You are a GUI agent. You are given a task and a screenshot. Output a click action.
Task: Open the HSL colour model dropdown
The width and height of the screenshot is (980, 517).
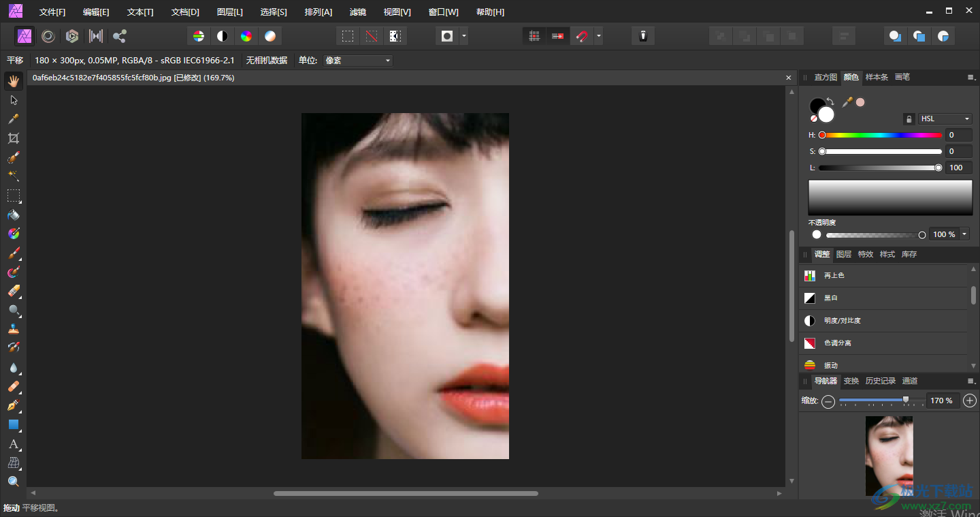coord(945,119)
